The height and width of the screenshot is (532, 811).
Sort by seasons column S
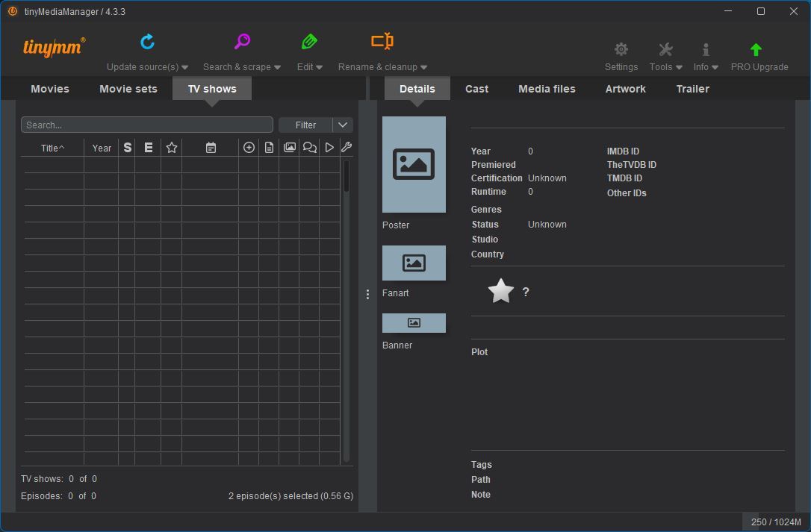click(127, 148)
